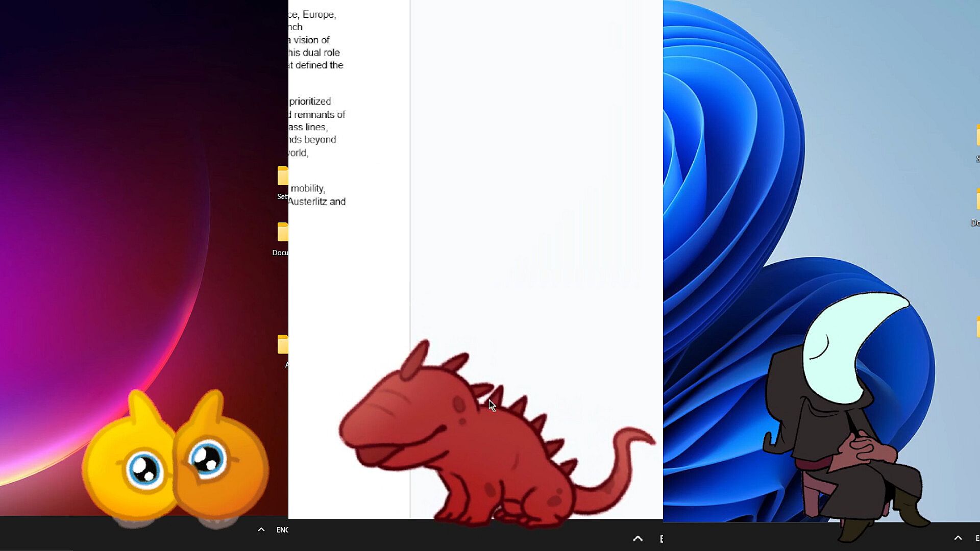The width and height of the screenshot is (980, 551).
Task: Open the bottom folder labeled A
Action: (x=283, y=345)
